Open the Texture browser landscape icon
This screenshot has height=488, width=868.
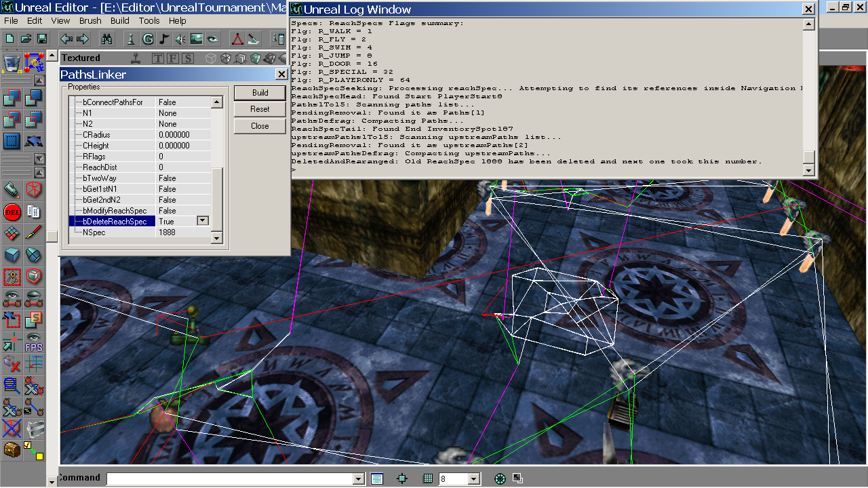click(197, 39)
